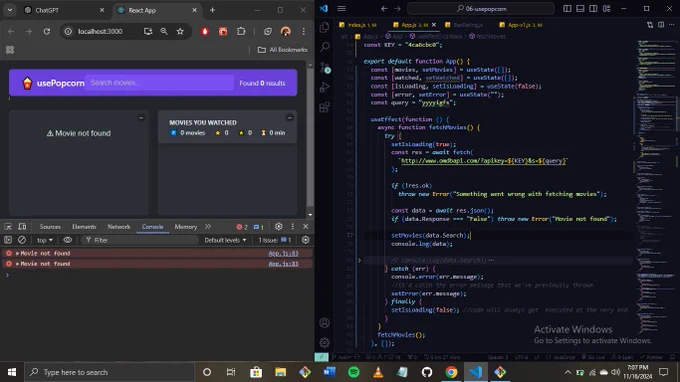Expand folded code region in VS Code gutter
The width and height of the screenshot is (680, 382).
pyautogui.click(x=359, y=260)
